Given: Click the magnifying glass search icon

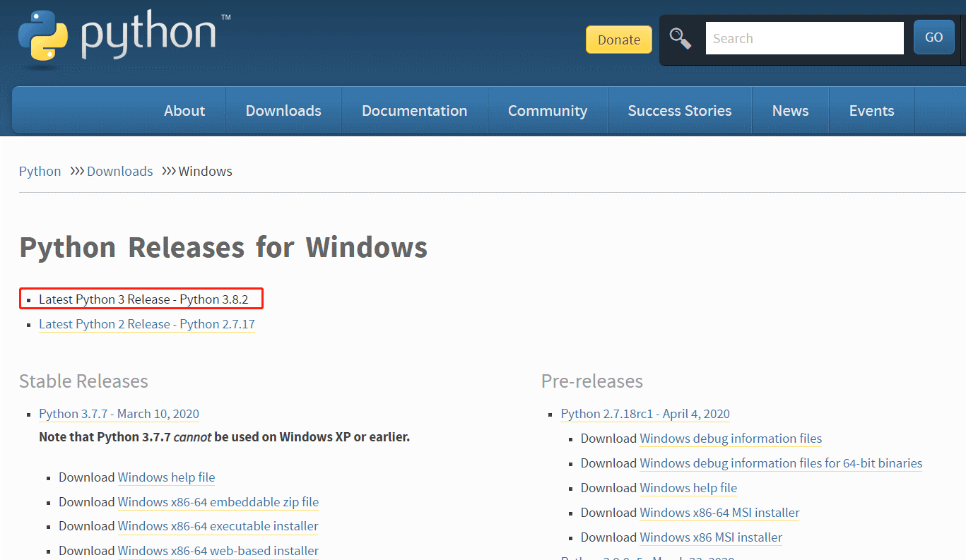Looking at the screenshot, I should (681, 38).
